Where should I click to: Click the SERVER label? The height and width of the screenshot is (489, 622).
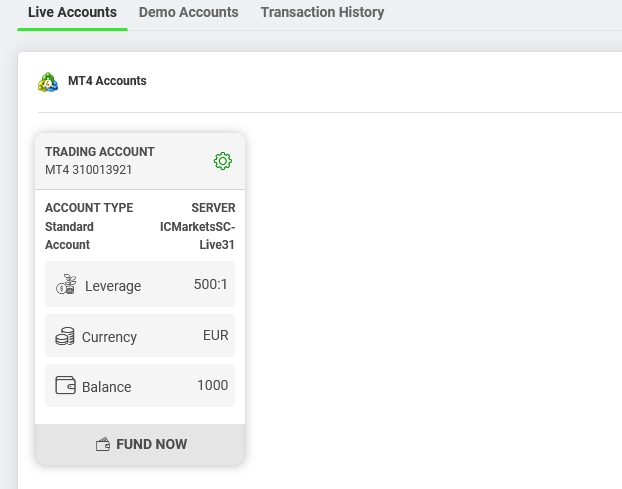coord(213,208)
